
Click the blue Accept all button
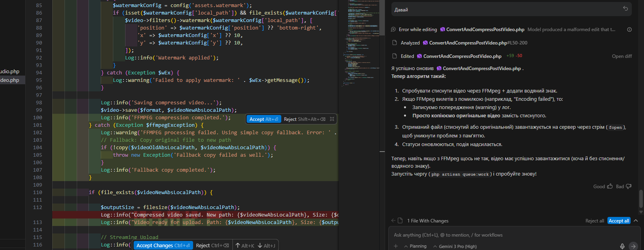[x=619, y=221]
